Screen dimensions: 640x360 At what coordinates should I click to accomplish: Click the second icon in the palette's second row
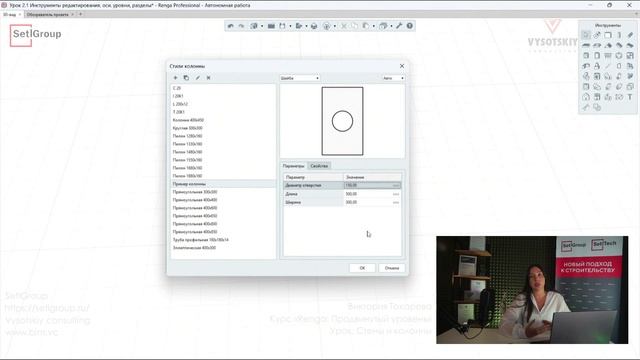click(x=597, y=45)
